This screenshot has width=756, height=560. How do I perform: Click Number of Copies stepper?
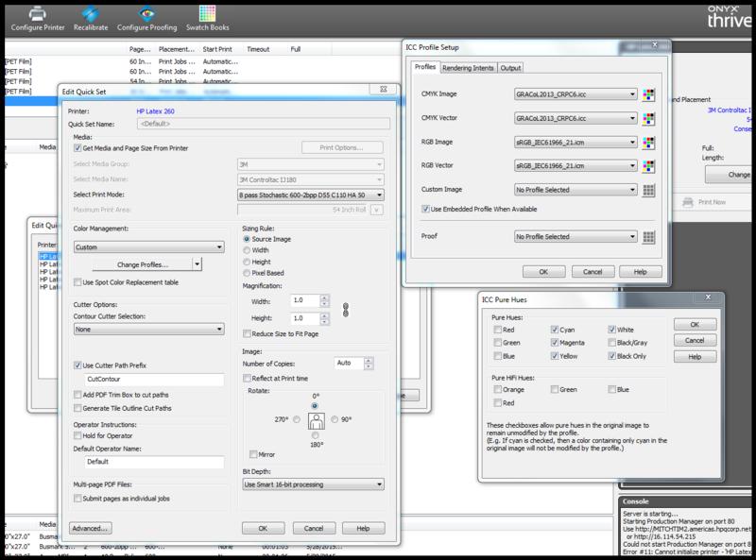tap(369, 363)
